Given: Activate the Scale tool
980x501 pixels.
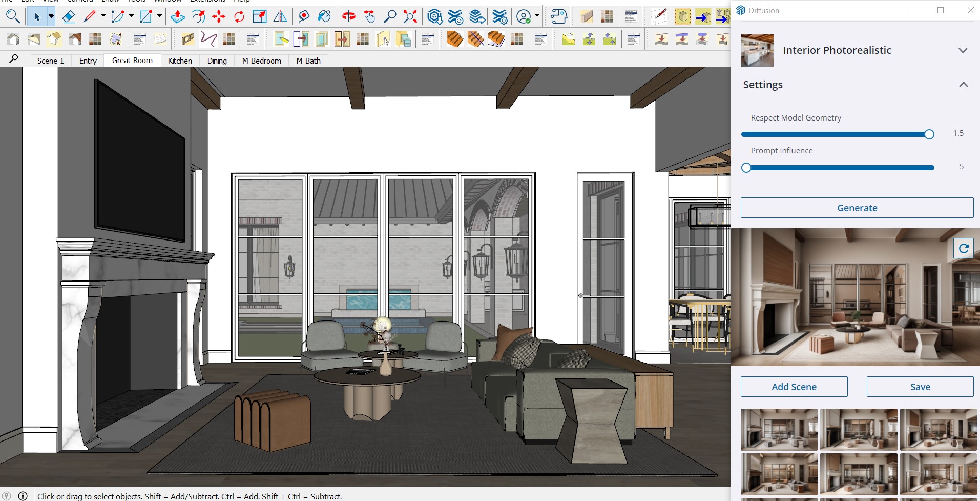Looking at the screenshot, I should pyautogui.click(x=260, y=17).
